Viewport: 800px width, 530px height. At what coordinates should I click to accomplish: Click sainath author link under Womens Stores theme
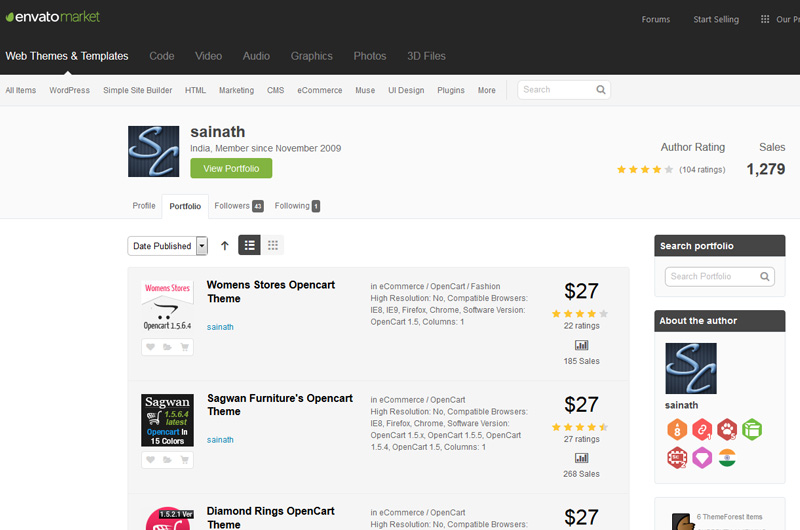(220, 327)
